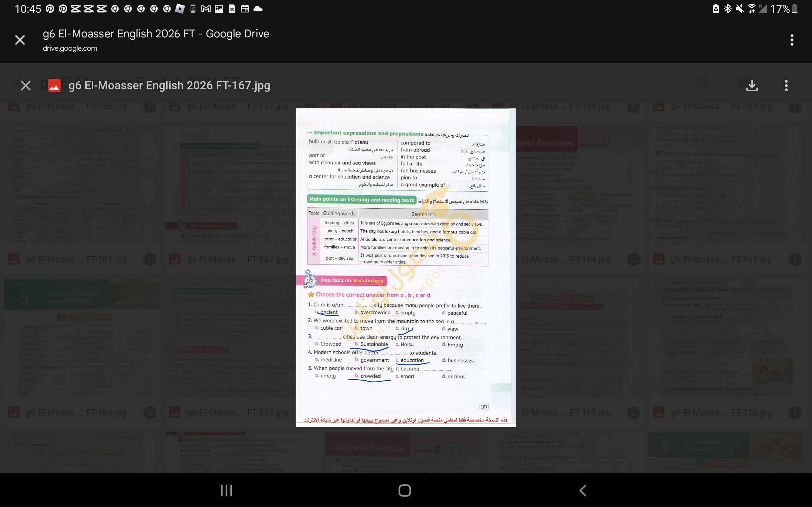Show details of FT-169.jpg file
812x507 pixels.
click(x=633, y=413)
